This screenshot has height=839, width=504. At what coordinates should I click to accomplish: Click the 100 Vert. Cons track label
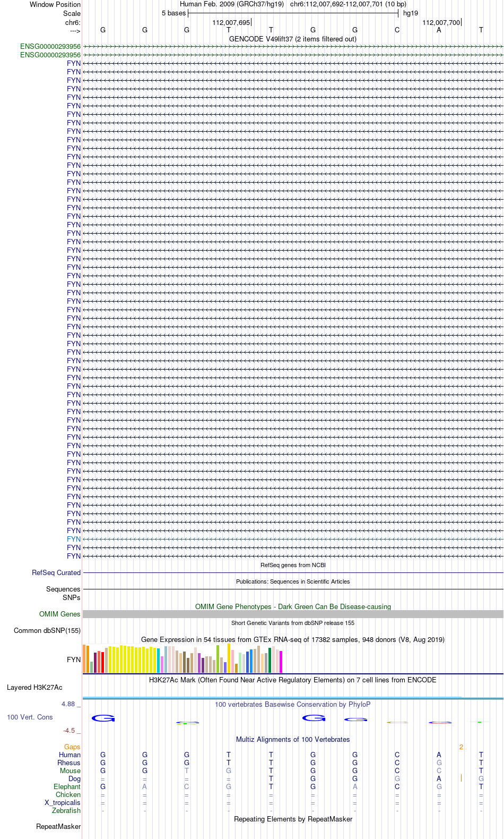30,717
